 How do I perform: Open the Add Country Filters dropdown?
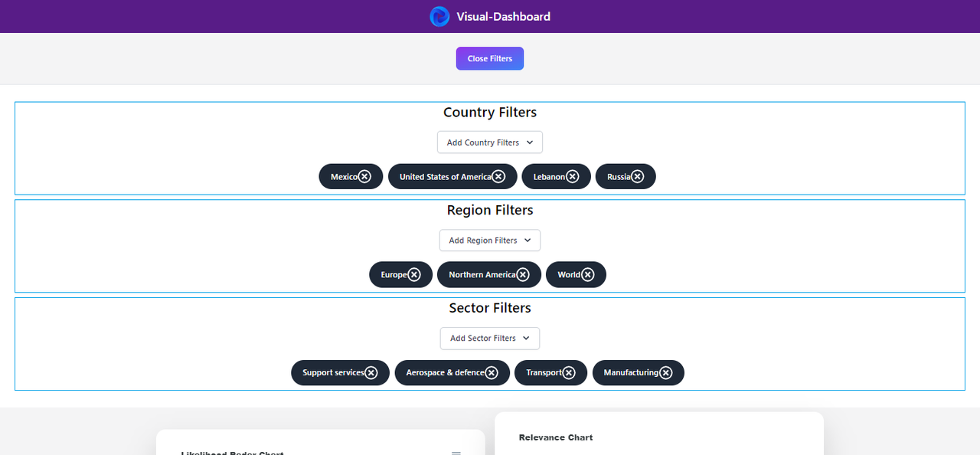[490, 142]
